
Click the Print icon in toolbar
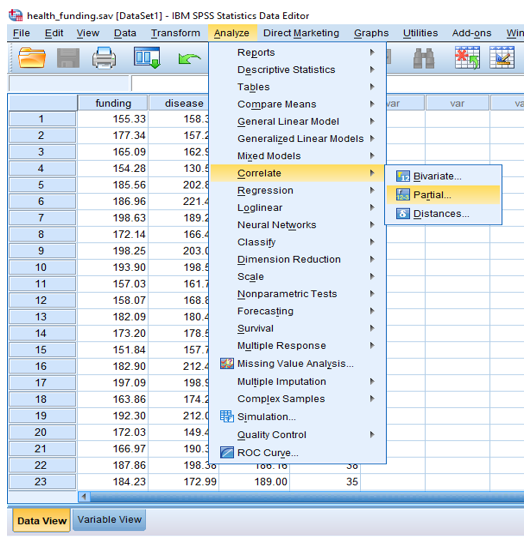tap(104, 58)
